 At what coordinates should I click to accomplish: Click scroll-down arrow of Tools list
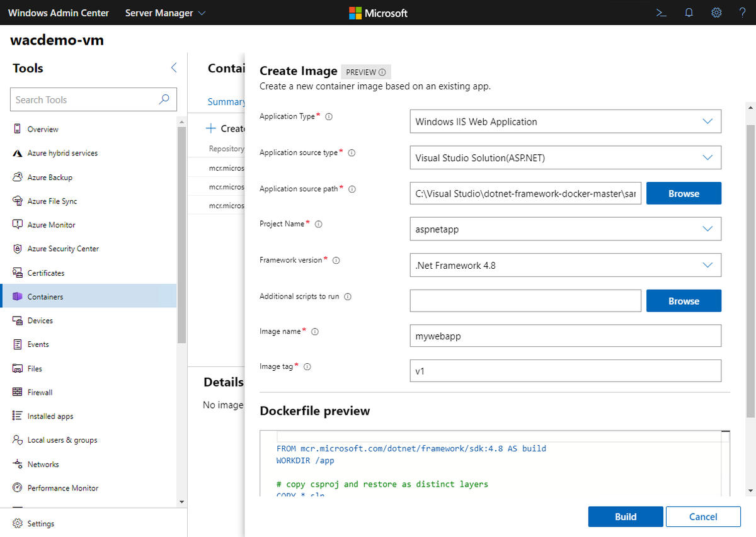(182, 502)
